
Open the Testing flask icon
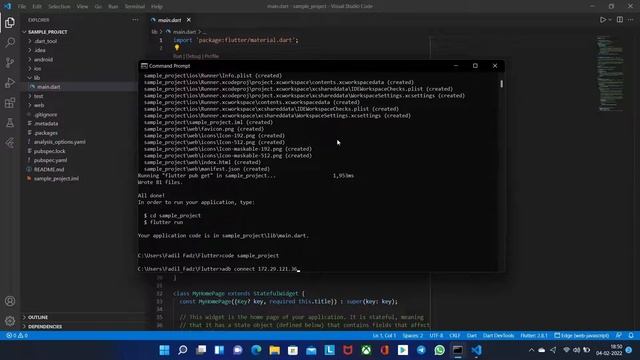click(x=10, y=122)
